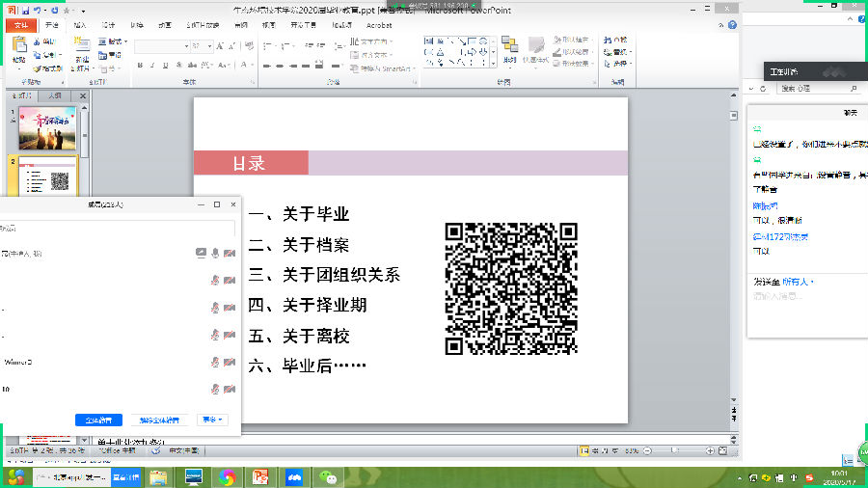This screenshot has width=868, height=488.
Task: Unmute participant Winner's microphone
Action: (x=215, y=362)
